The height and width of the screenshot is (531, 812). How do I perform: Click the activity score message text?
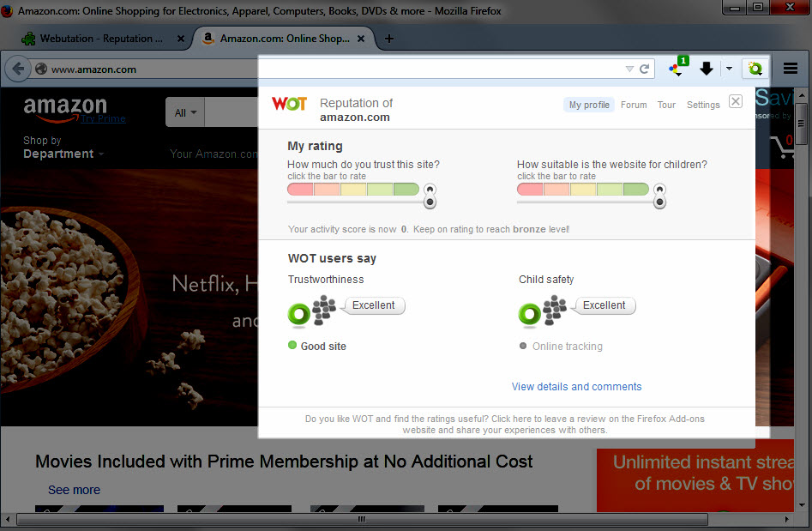point(429,229)
